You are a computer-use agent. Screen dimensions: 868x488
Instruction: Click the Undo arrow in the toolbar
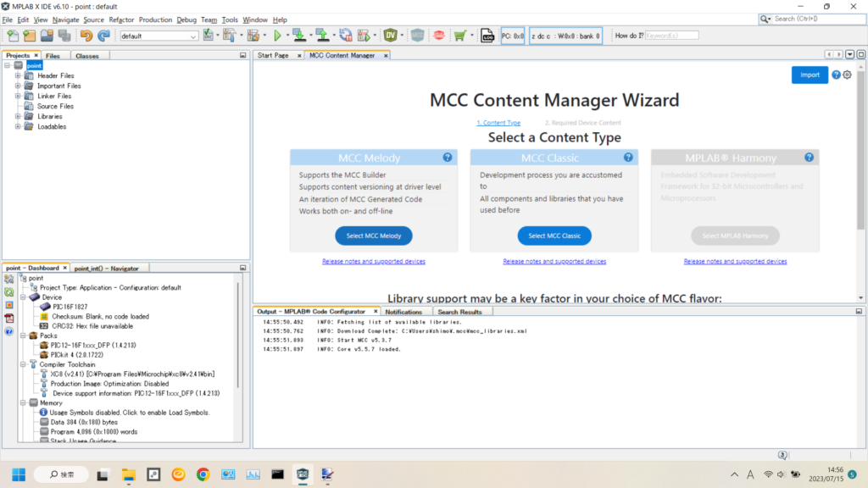[x=86, y=36]
